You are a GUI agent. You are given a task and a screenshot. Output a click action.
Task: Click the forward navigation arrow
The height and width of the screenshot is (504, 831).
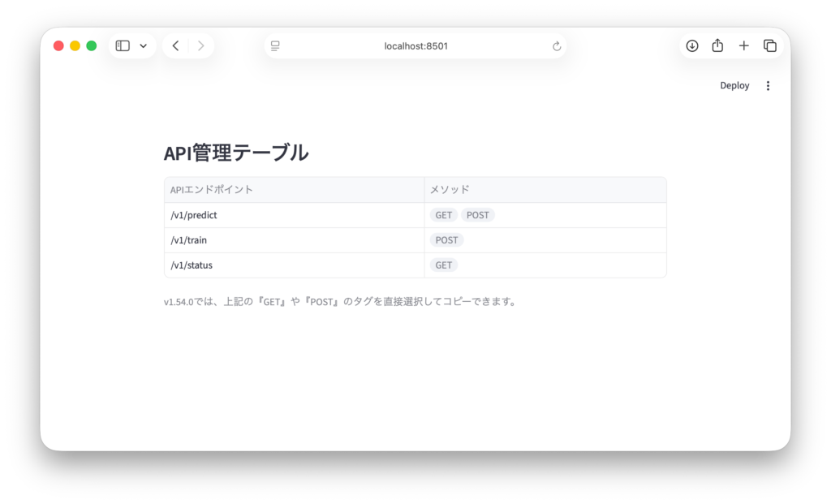pyautogui.click(x=200, y=46)
